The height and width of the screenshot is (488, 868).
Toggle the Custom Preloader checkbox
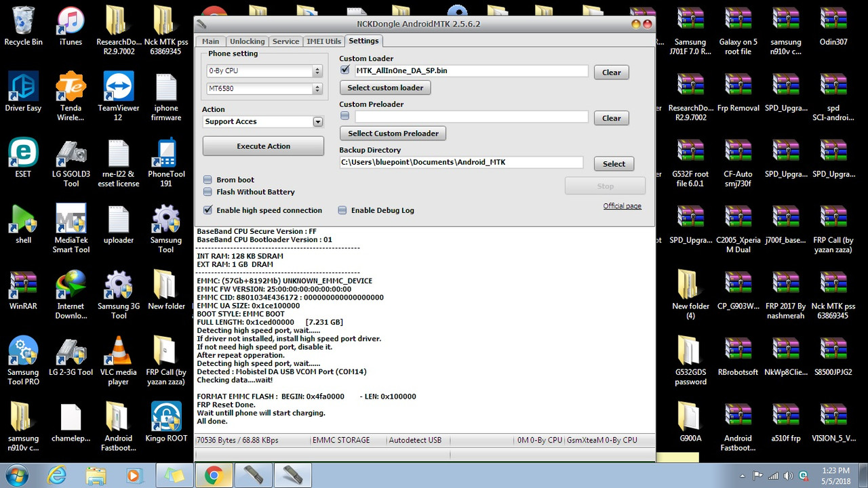pyautogui.click(x=345, y=116)
